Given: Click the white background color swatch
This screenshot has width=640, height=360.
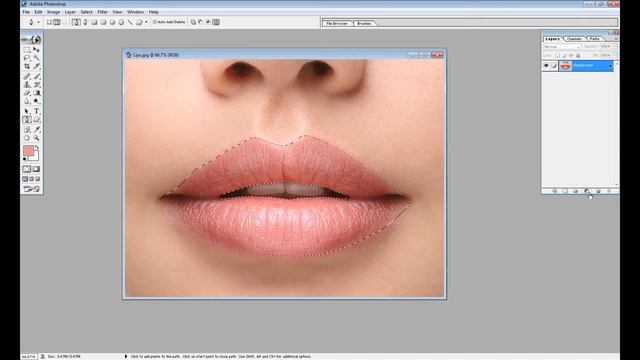Looking at the screenshot, I should click(35, 157).
